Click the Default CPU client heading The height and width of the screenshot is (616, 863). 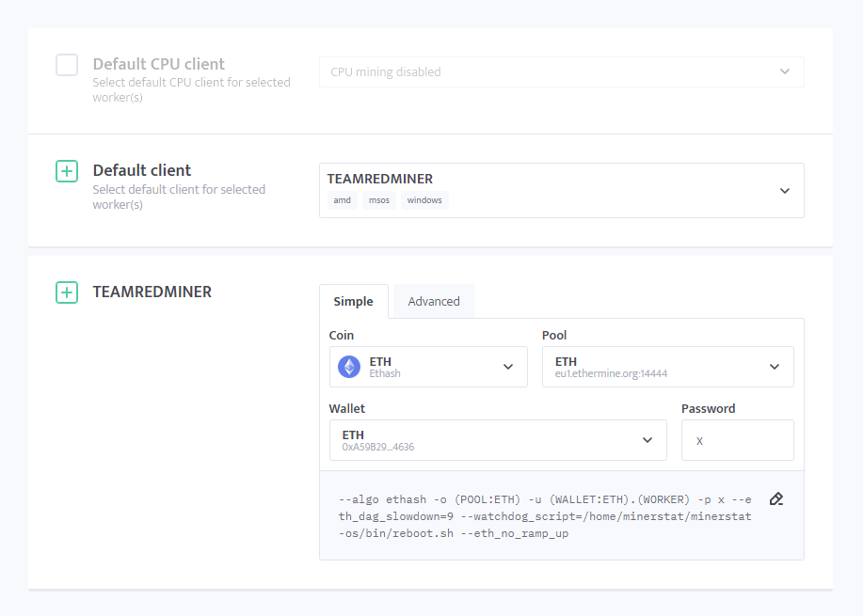tap(158, 64)
